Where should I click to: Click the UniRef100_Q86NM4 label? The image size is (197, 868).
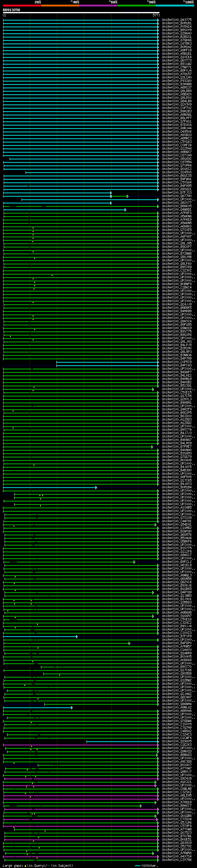[177, 704]
